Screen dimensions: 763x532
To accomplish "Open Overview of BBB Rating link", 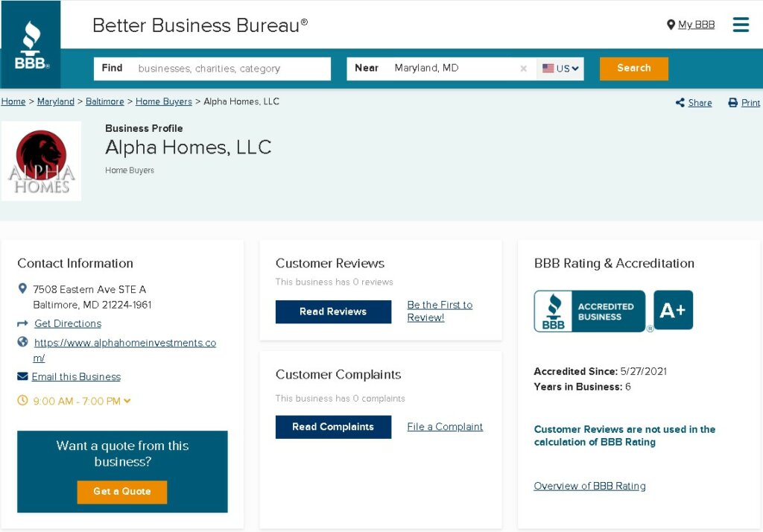I will (590, 486).
